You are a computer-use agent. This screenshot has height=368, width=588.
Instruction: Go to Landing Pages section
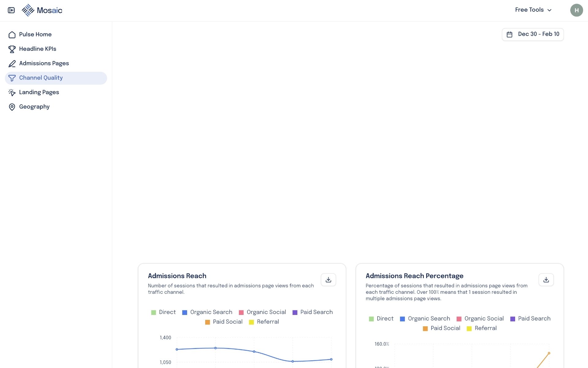[x=39, y=92]
